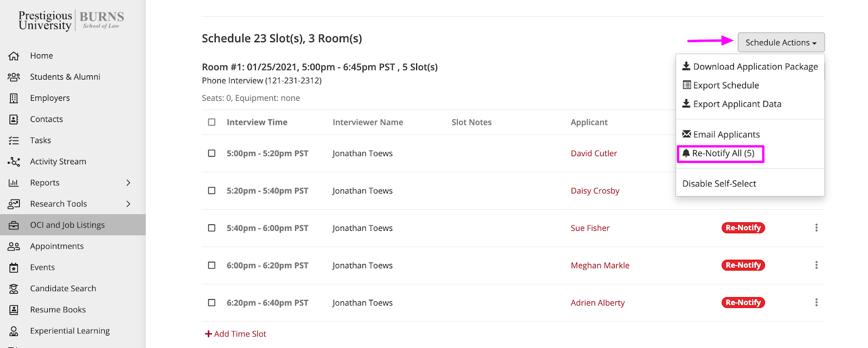Check the select-all checkbox in table header
Image resolution: width=868 pixels, height=348 pixels.
point(212,123)
